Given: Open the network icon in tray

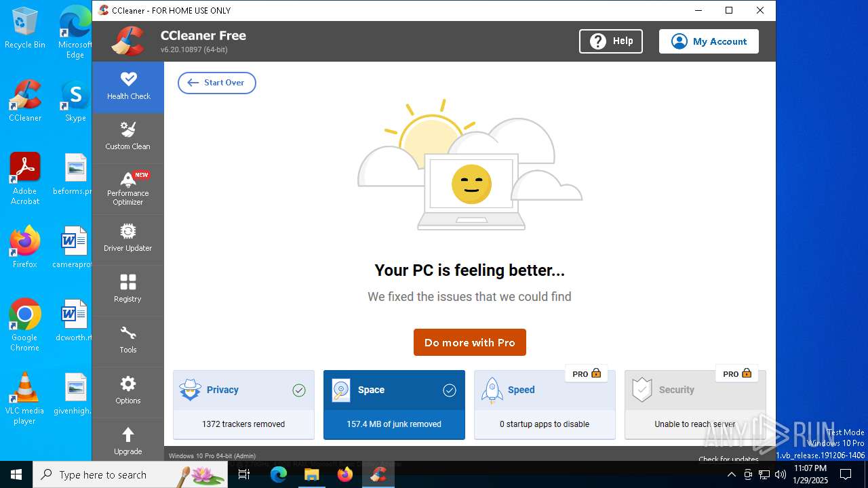Looking at the screenshot, I should point(764,474).
